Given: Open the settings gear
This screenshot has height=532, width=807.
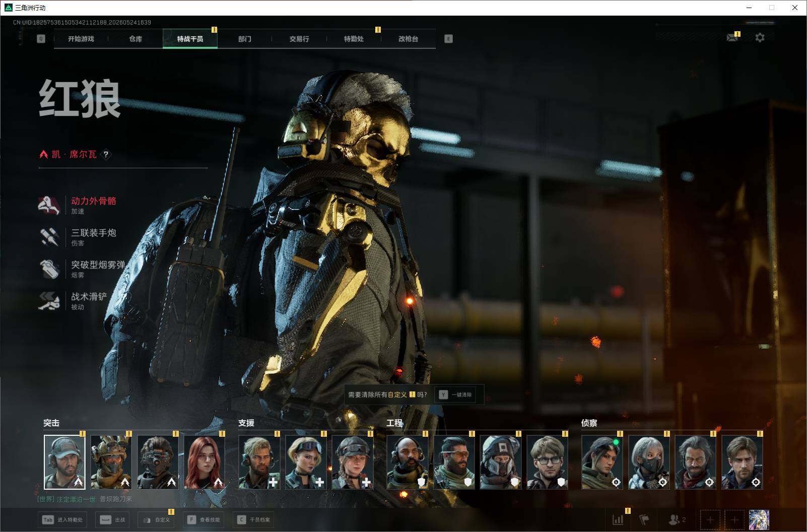Looking at the screenshot, I should (760, 38).
